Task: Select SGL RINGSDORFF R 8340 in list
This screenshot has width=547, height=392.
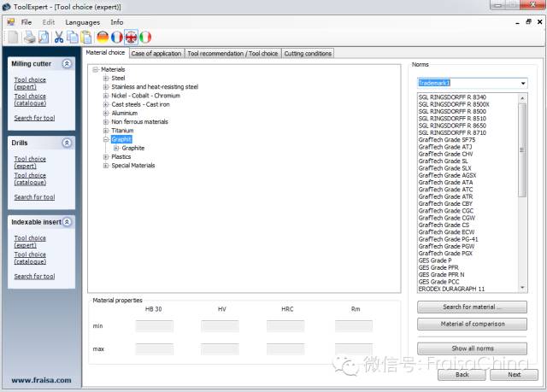Action: (452, 97)
